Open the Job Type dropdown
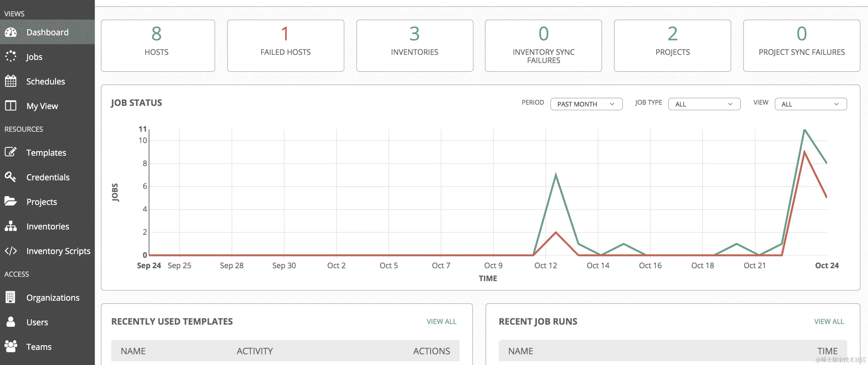 [704, 104]
